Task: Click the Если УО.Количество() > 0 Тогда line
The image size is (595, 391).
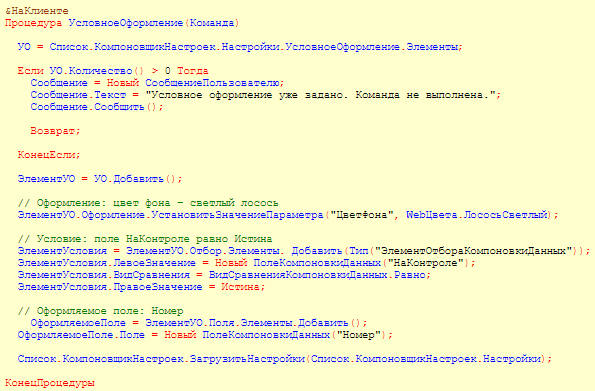Action: click(x=113, y=71)
